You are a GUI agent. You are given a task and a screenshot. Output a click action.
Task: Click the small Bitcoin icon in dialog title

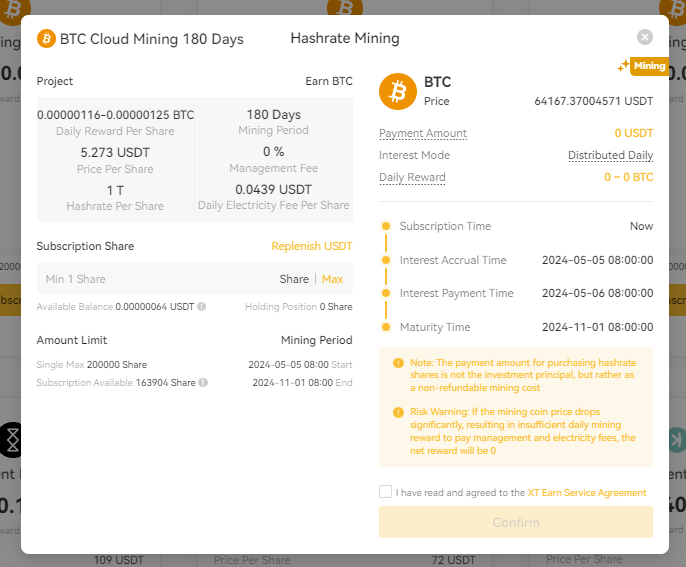point(46,39)
